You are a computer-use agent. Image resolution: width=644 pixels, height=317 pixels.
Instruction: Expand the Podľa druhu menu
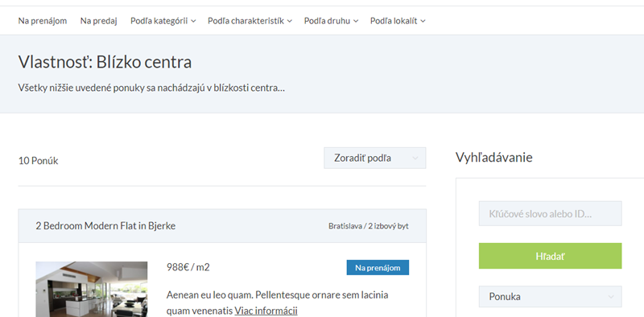tap(331, 21)
